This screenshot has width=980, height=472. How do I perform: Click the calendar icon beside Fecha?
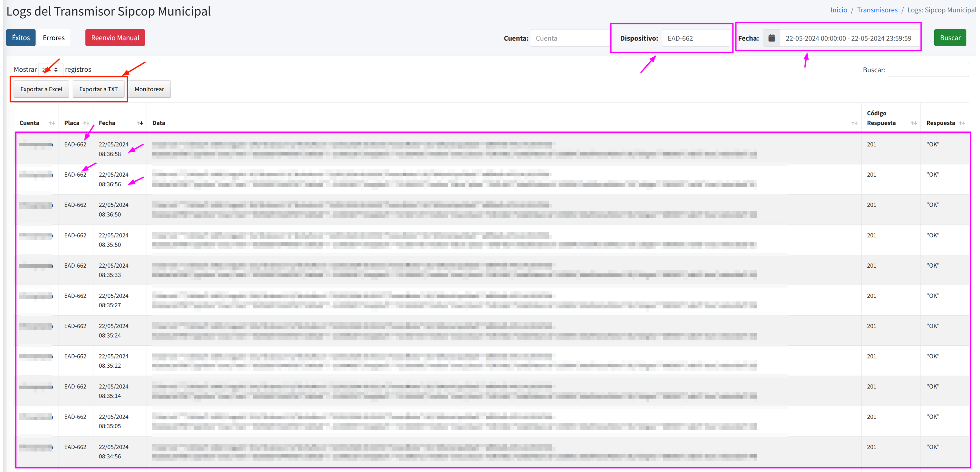pos(771,38)
